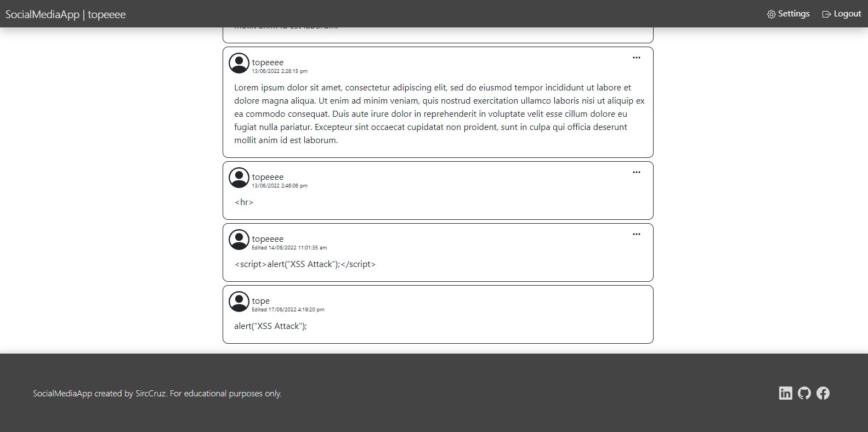Open the Facebook icon in the footer
This screenshot has width=868, height=432.
pos(823,393)
